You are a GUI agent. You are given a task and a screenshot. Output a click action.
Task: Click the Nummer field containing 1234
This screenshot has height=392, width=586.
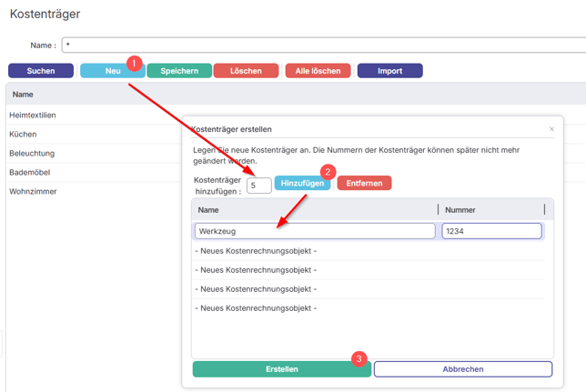pos(491,232)
